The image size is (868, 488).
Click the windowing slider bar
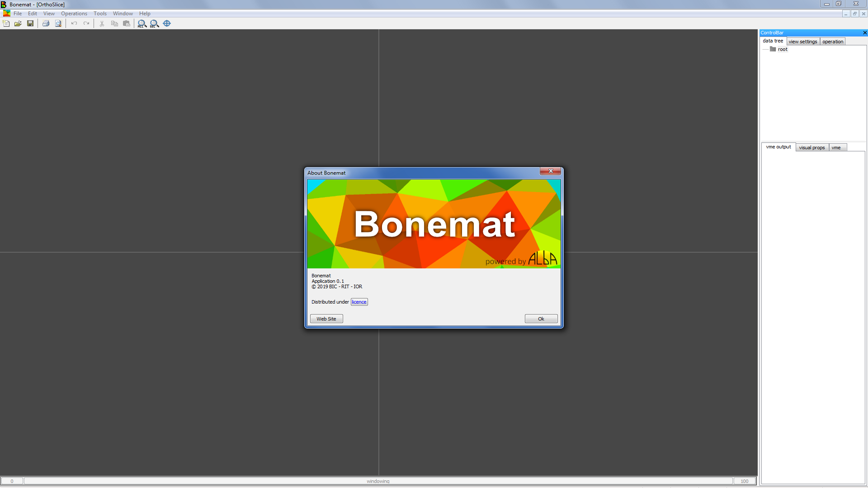pos(378,481)
